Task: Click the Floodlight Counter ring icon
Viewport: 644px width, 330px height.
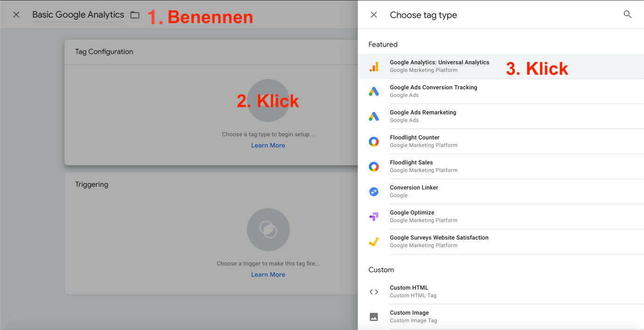Action: coord(374,141)
